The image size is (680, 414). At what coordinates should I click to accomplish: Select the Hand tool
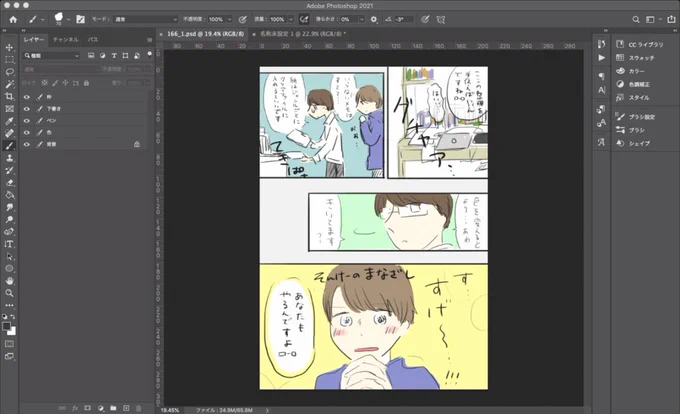click(x=9, y=280)
